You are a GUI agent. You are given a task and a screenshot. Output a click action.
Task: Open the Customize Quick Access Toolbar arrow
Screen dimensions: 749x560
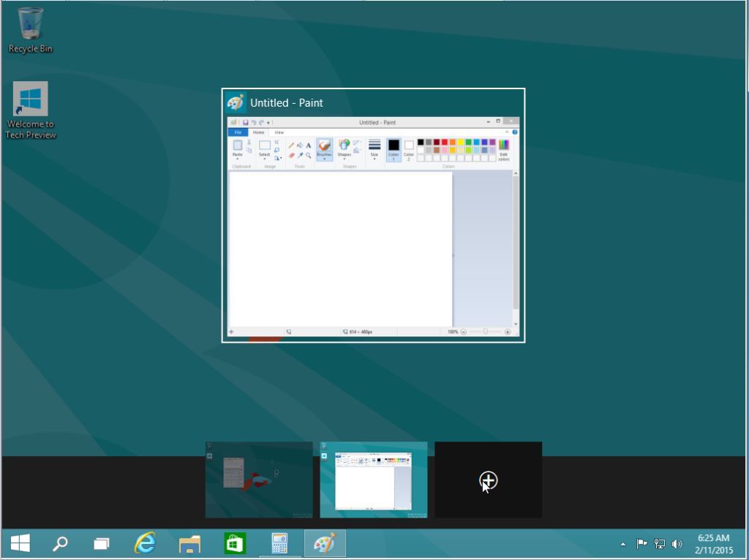(268, 123)
